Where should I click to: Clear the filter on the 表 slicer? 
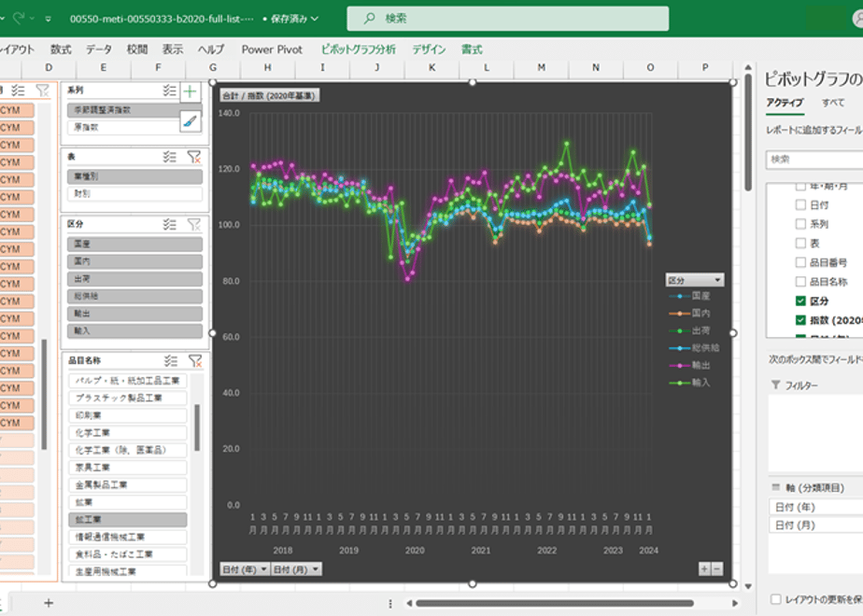pos(193,158)
